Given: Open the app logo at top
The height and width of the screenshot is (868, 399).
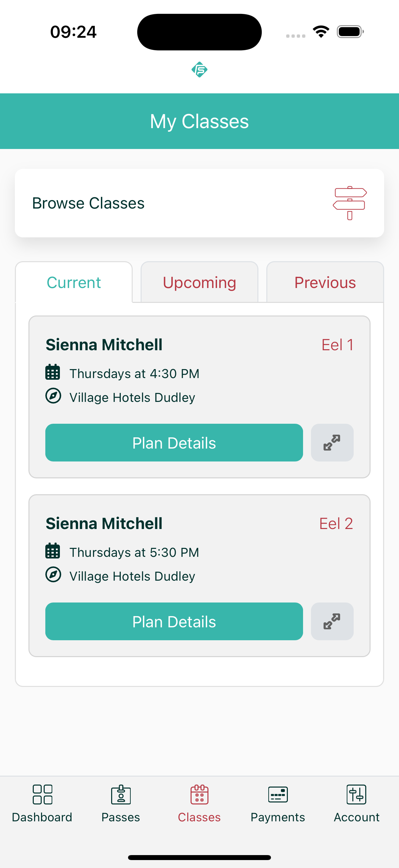Looking at the screenshot, I should tap(199, 70).
